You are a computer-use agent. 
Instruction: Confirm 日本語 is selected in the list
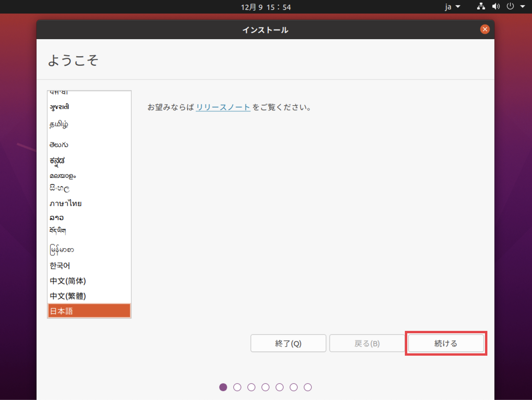62,311
